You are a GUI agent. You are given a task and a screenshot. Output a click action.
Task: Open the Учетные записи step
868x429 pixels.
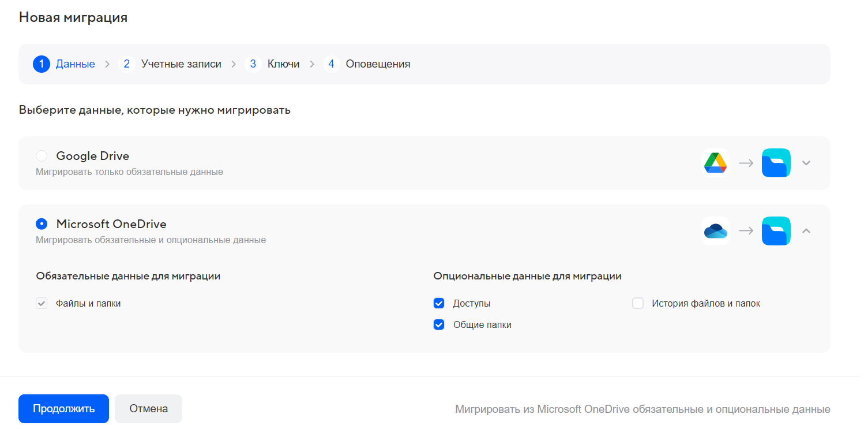[181, 64]
